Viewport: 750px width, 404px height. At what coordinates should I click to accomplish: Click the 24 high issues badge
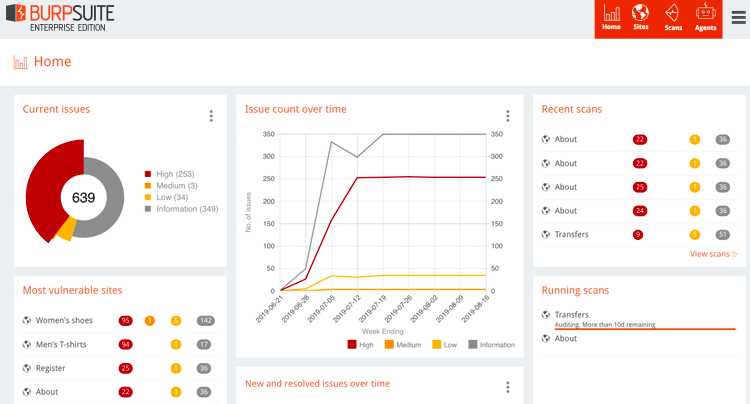pyautogui.click(x=640, y=211)
